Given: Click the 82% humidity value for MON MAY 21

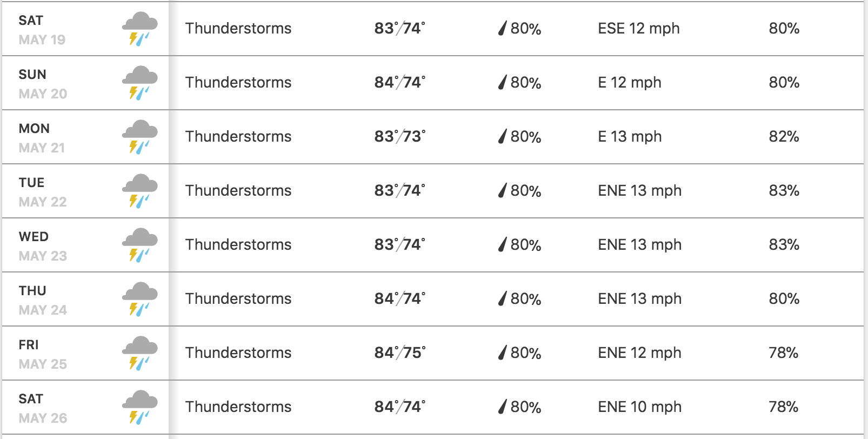Looking at the screenshot, I should pos(784,136).
